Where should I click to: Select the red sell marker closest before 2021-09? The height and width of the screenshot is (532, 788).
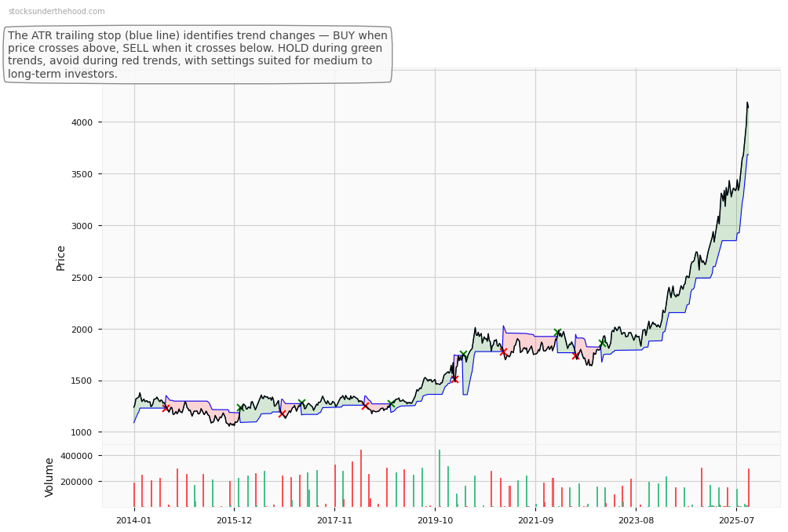[x=503, y=352]
